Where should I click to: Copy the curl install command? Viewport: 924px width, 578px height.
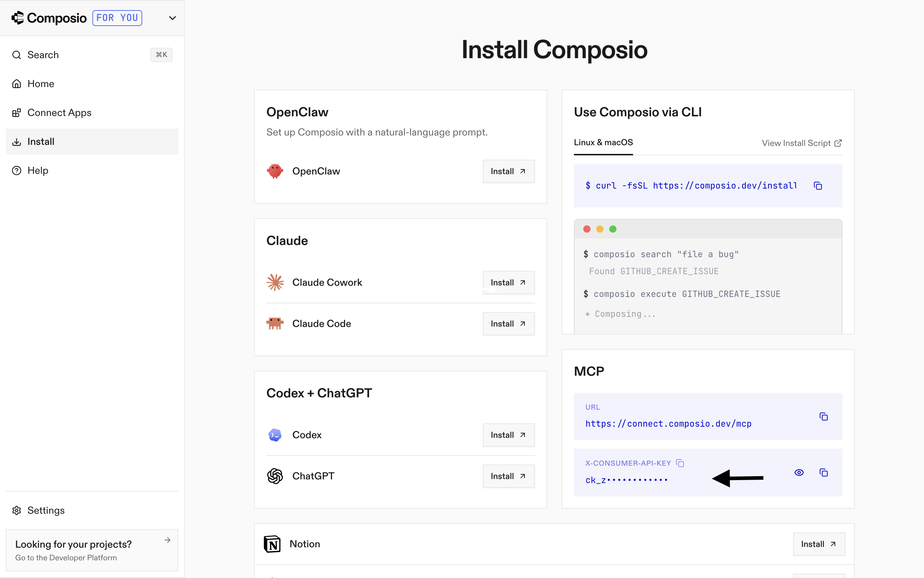pos(818,186)
